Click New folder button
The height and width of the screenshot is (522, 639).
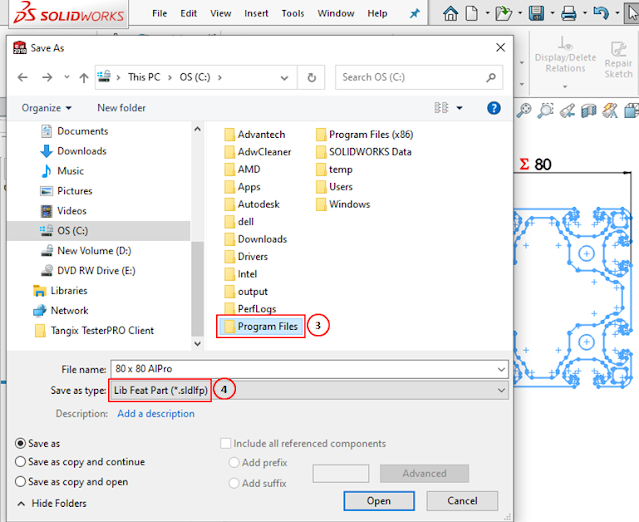point(121,108)
